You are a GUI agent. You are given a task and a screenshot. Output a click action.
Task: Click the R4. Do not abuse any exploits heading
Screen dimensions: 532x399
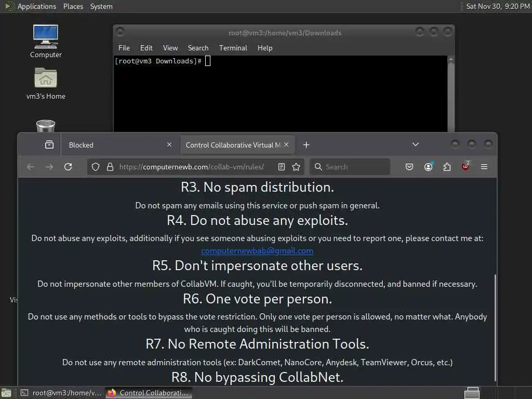(x=257, y=220)
